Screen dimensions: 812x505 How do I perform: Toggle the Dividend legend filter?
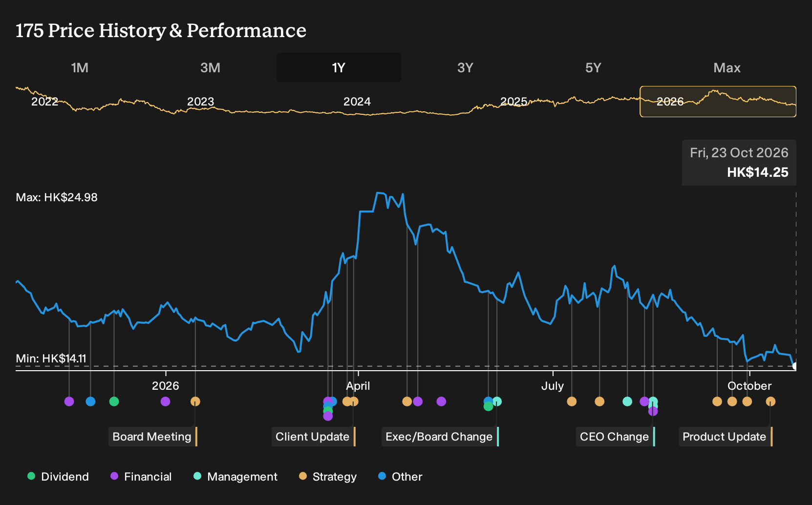(x=58, y=477)
